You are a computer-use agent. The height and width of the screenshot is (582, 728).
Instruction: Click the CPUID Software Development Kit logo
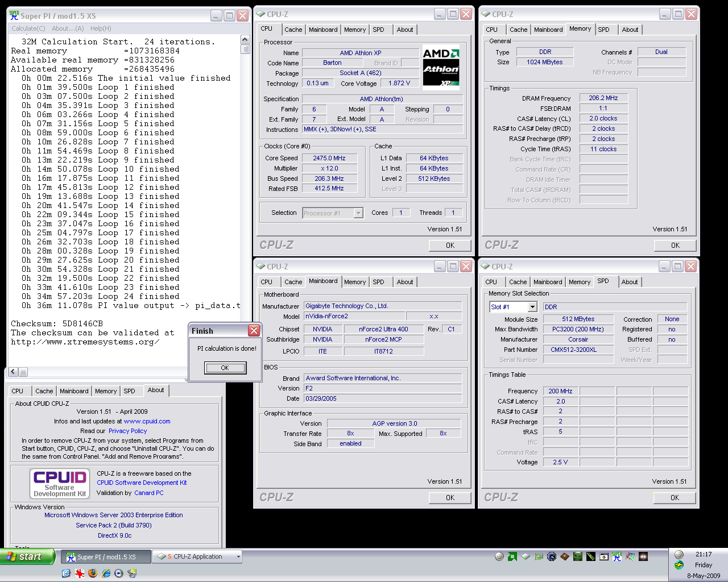pos(60,483)
